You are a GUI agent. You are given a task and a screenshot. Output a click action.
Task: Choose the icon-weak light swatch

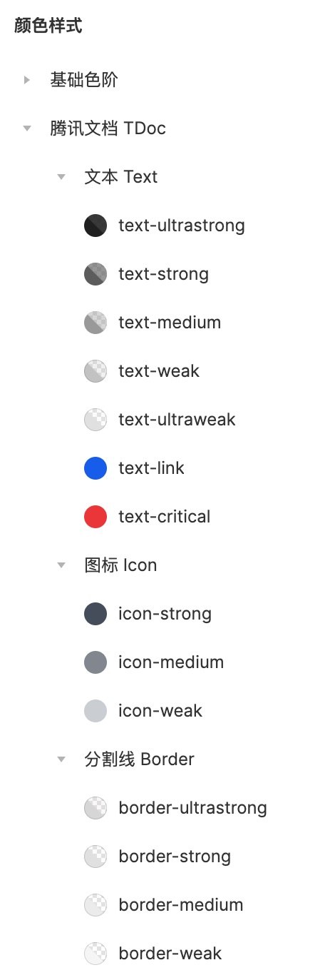pos(96,711)
